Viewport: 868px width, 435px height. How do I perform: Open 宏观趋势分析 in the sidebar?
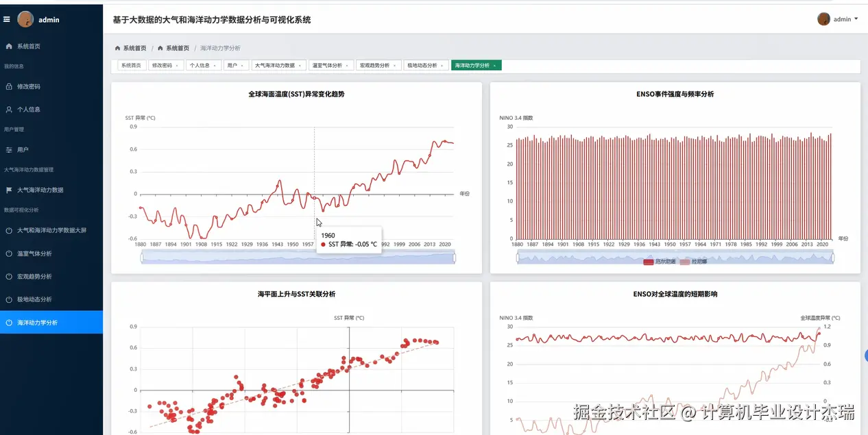pyautogui.click(x=51, y=276)
